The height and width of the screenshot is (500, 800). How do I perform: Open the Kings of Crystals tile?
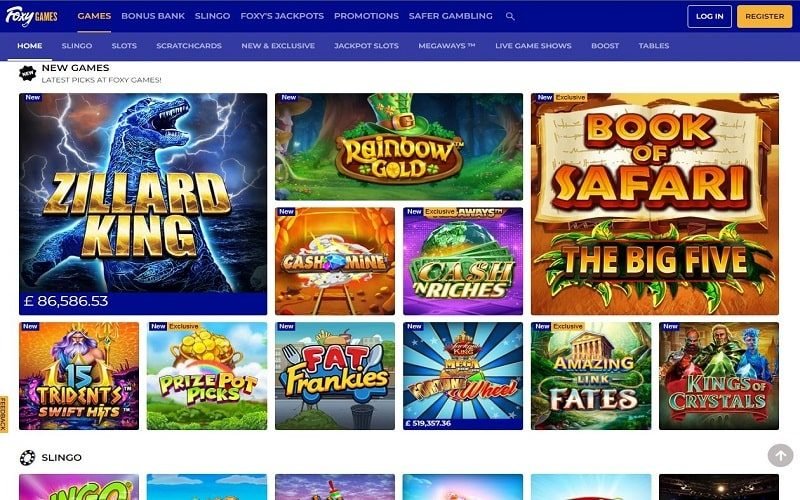719,376
